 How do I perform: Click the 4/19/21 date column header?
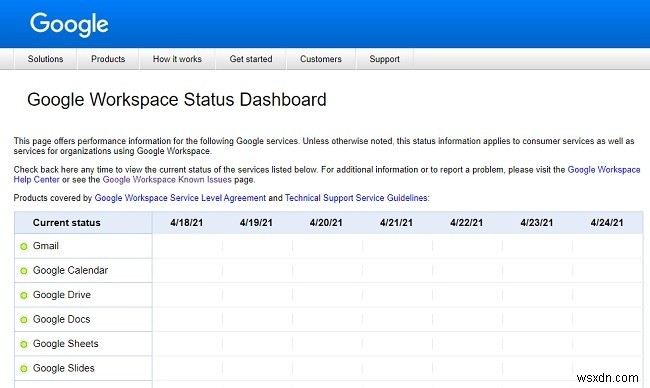[256, 223]
